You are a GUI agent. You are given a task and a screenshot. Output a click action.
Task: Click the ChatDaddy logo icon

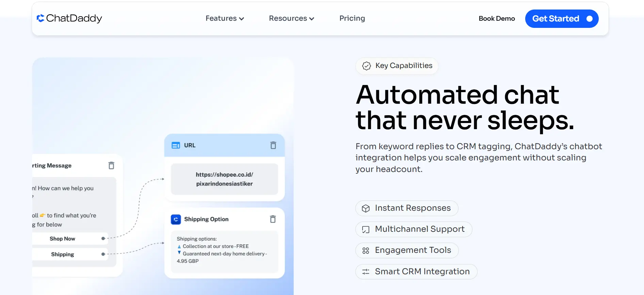(x=41, y=18)
